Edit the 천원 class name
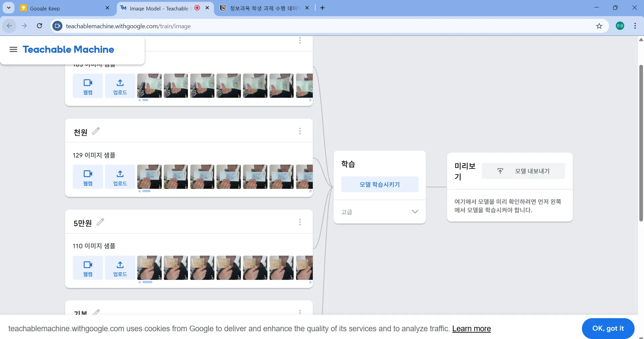The width and height of the screenshot is (644, 339). [96, 131]
